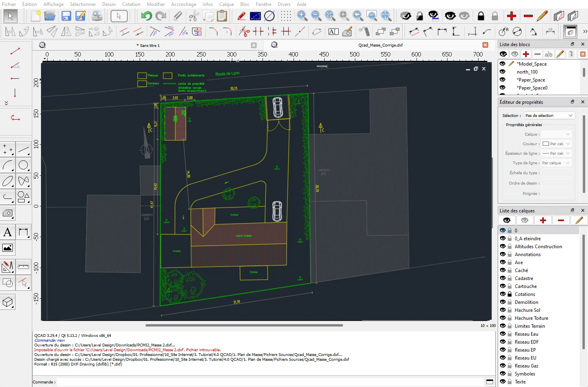Toggle the grid display icon
Viewport: 588px width, 387px height.
point(286,16)
